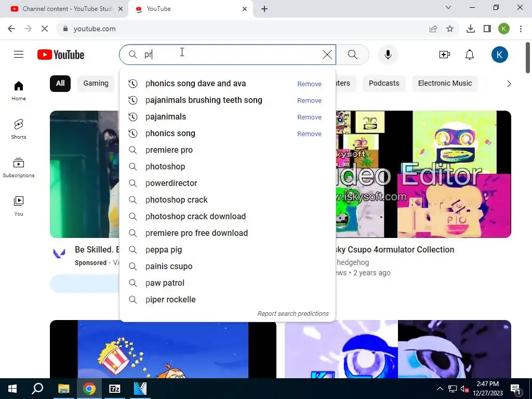Viewport: 532px width, 399px height.
Task: Toggle the Chrome side panel icon
Action: pos(487,29)
